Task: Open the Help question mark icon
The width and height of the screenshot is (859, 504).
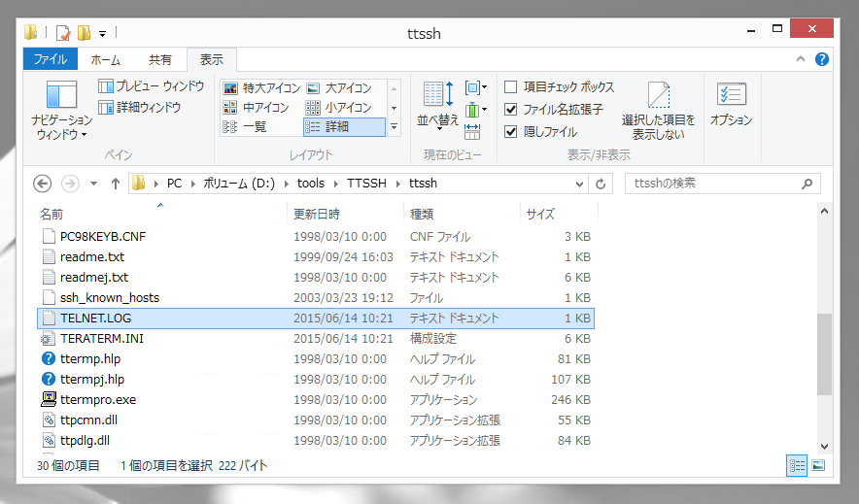Action: pyautogui.click(x=822, y=59)
